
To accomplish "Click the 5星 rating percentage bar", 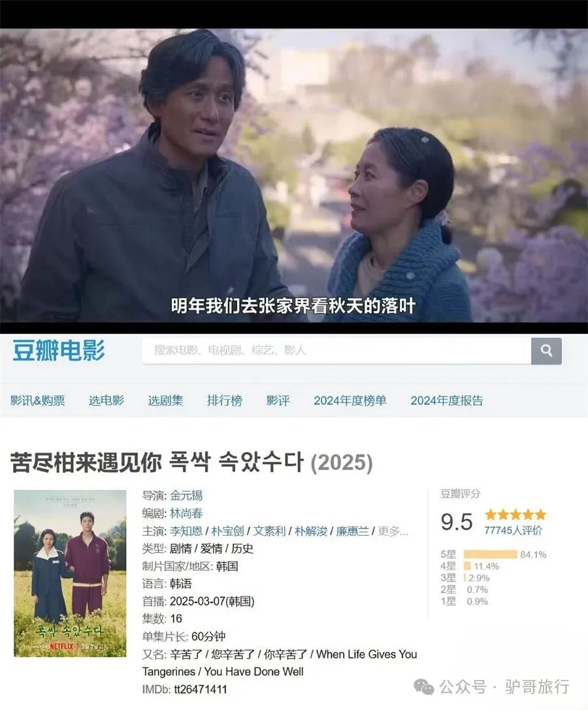I will click(491, 555).
